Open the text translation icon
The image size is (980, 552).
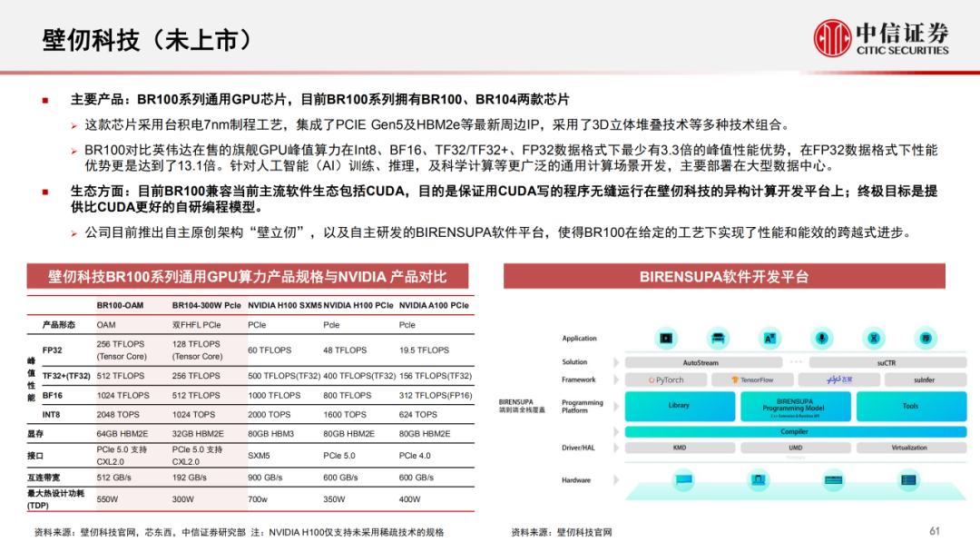769,337
